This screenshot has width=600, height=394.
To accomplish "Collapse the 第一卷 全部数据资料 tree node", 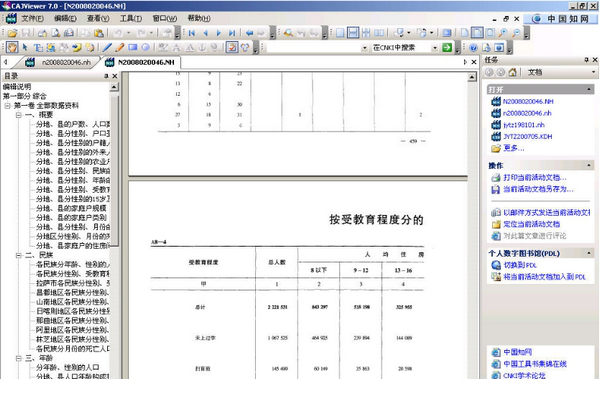I will click(8, 106).
